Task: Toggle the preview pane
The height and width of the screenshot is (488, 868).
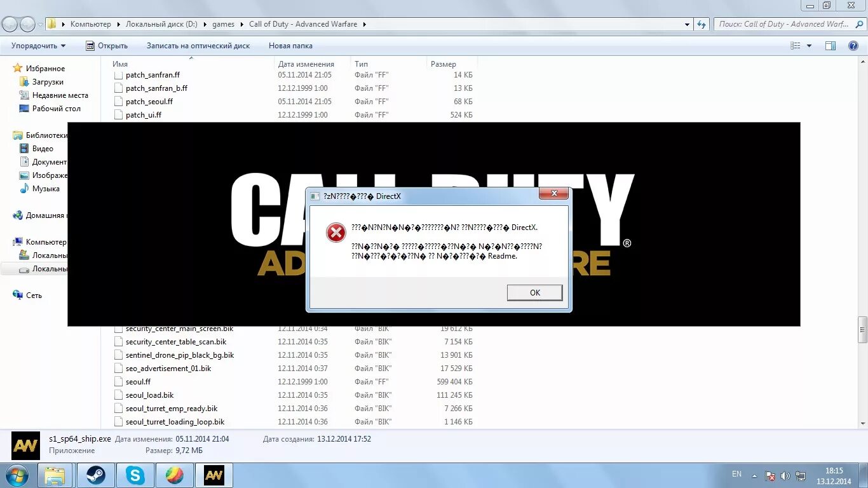Action: click(x=830, y=46)
